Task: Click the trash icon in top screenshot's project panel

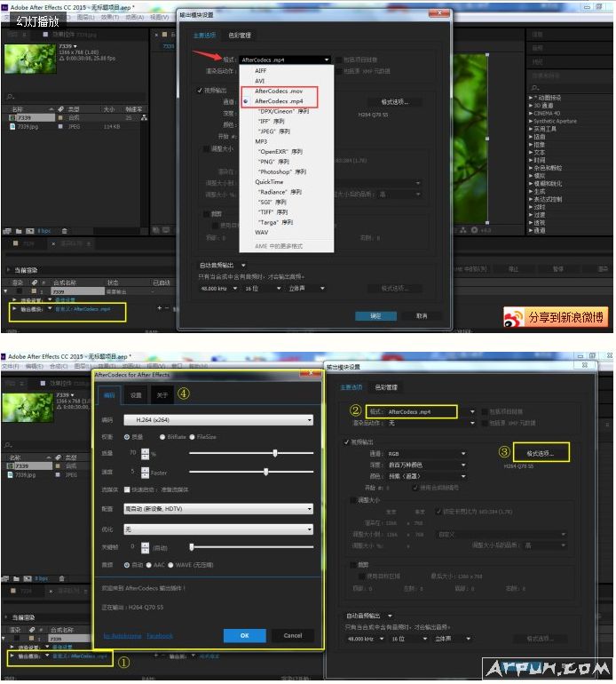Action: click(x=65, y=231)
